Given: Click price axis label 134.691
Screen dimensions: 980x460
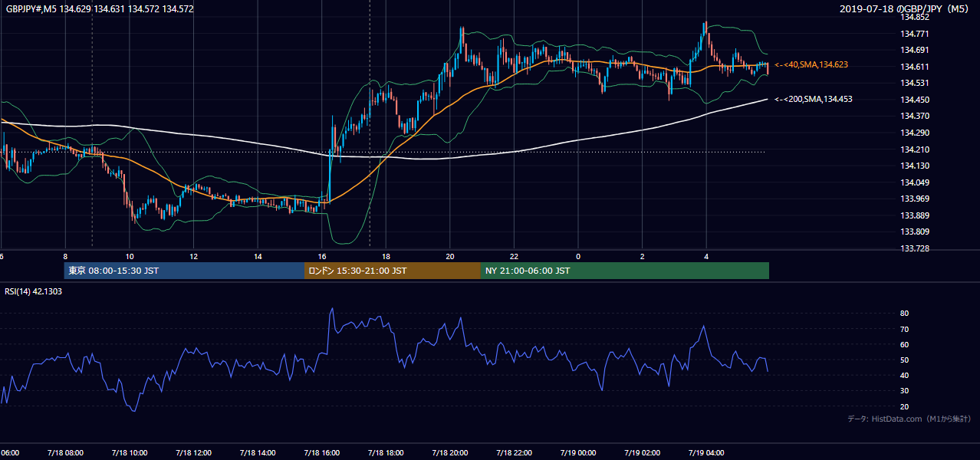Looking at the screenshot, I should [915, 50].
